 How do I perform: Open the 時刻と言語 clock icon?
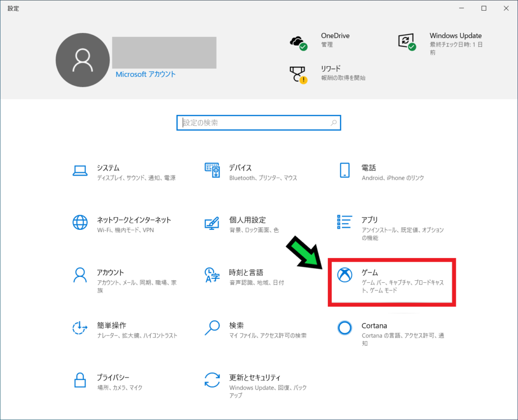click(x=212, y=275)
